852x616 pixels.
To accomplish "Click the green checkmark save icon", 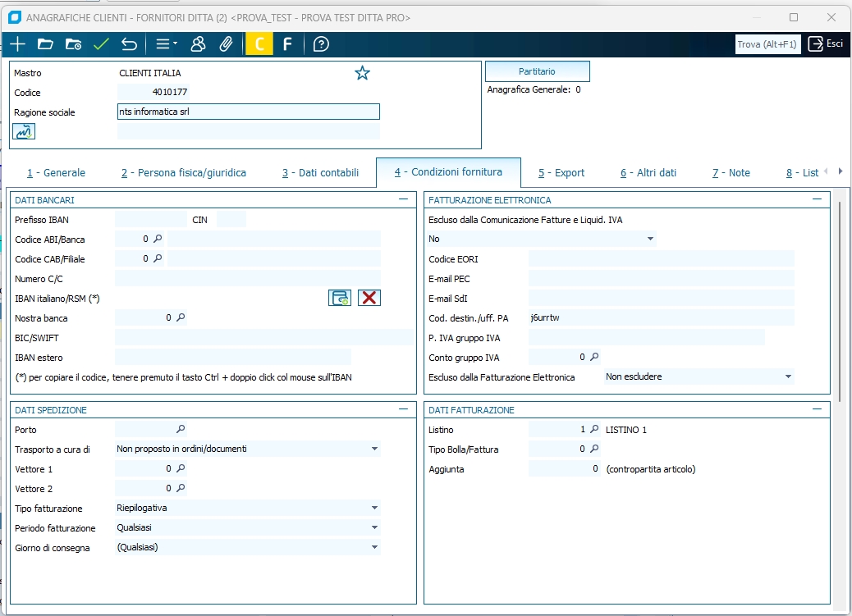I will pos(101,44).
